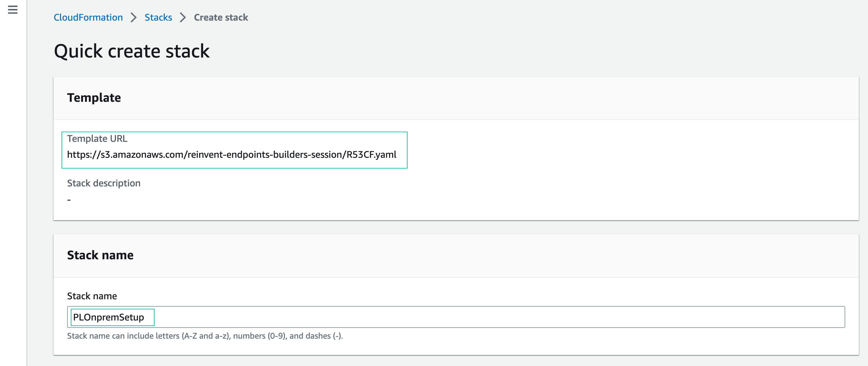868x366 pixels.
Task: Click the PLOnpremSetup text in input
Action: point(108,317)
